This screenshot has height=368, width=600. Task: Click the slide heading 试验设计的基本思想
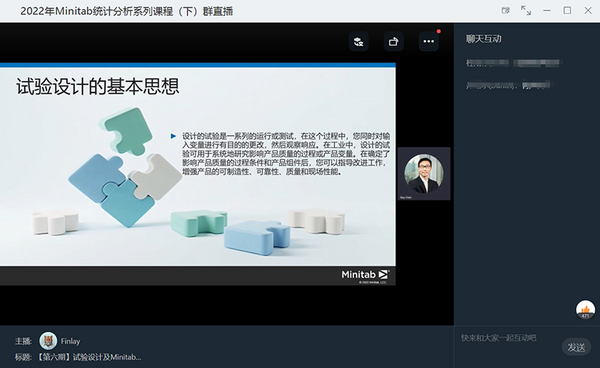(98, 86)
